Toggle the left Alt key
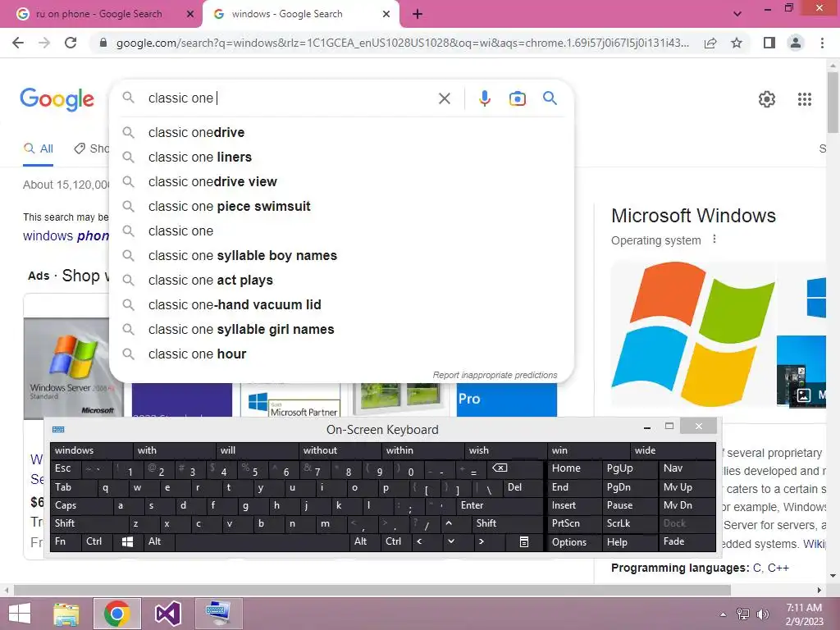Viewport: 840px width, 630px height. coord(158,541)
